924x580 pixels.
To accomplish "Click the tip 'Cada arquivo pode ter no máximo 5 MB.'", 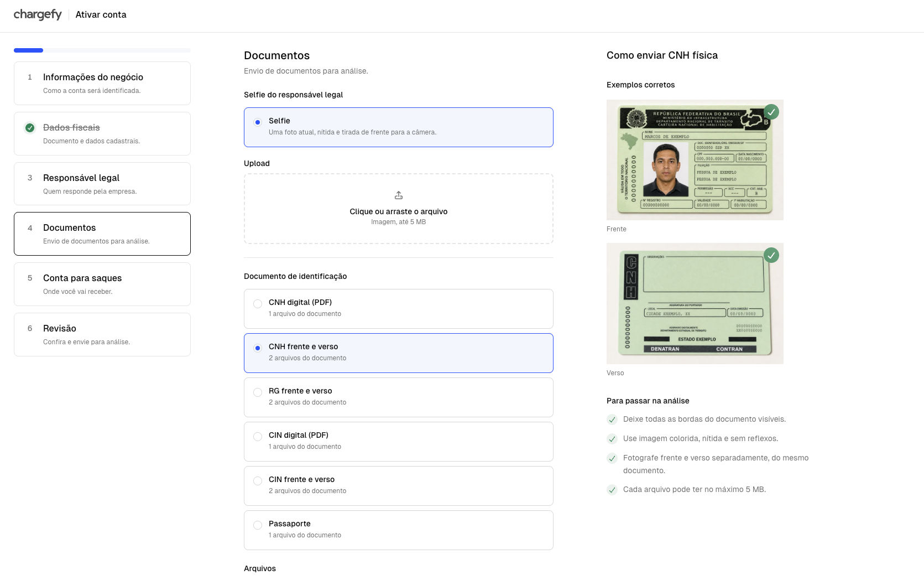I will click(695, 490).
